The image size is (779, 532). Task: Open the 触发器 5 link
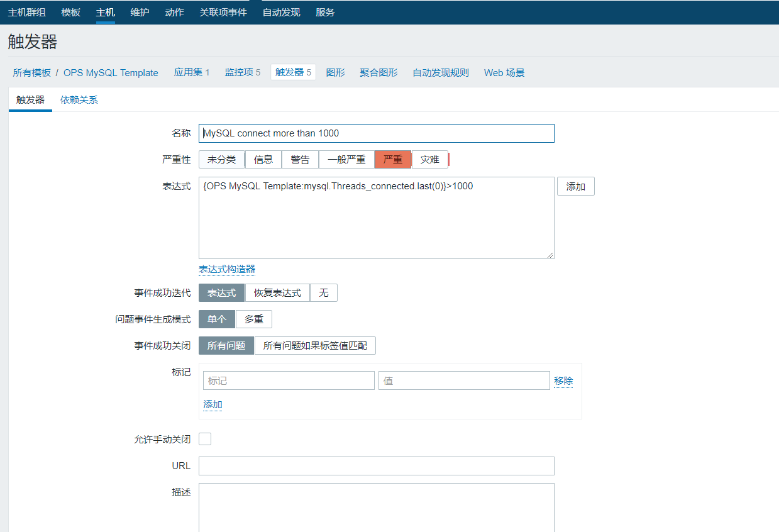click(293, 72)
